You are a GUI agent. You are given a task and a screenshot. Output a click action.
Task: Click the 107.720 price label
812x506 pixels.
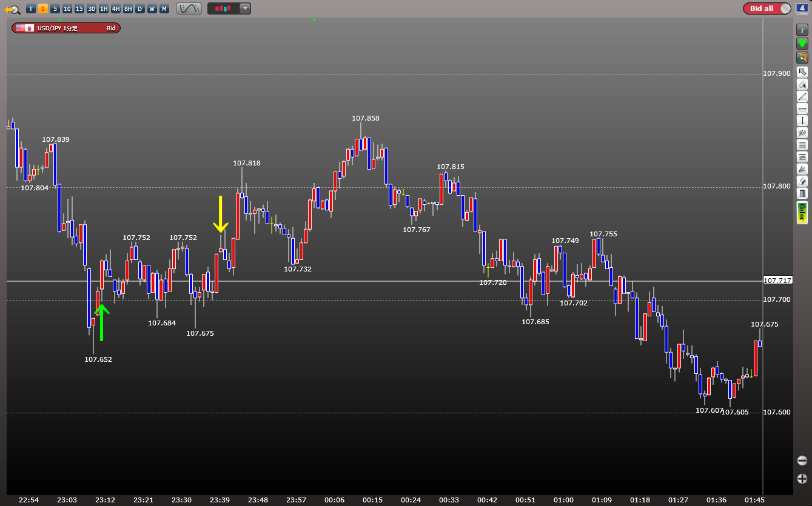click(493, 282)
